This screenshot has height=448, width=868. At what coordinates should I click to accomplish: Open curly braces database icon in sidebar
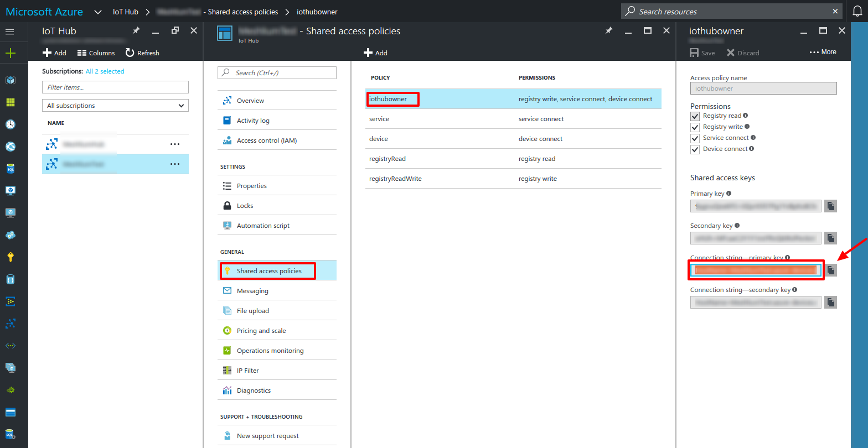pyautogui.click(x=10, y=279)
